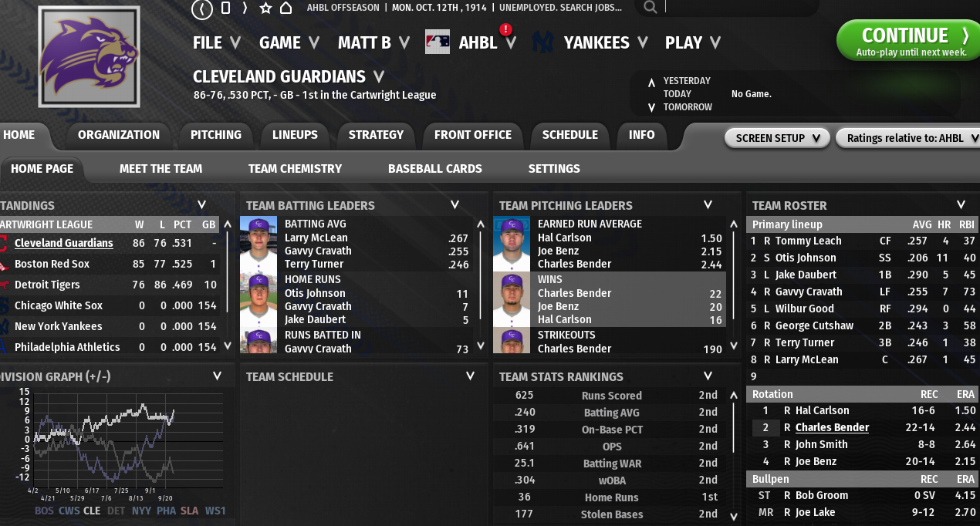Open Boston Red Sox in standings
980x526 pixels.
(52, 264)
